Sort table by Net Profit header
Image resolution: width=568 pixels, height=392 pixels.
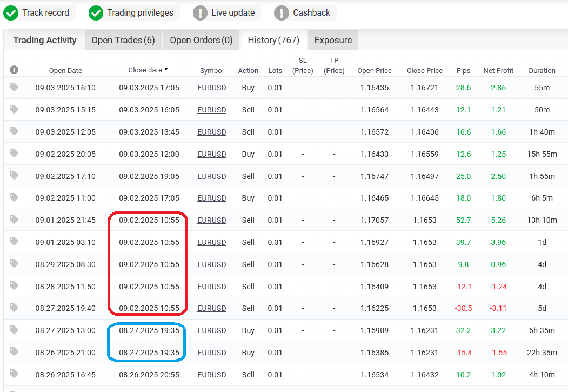point(498,70)
